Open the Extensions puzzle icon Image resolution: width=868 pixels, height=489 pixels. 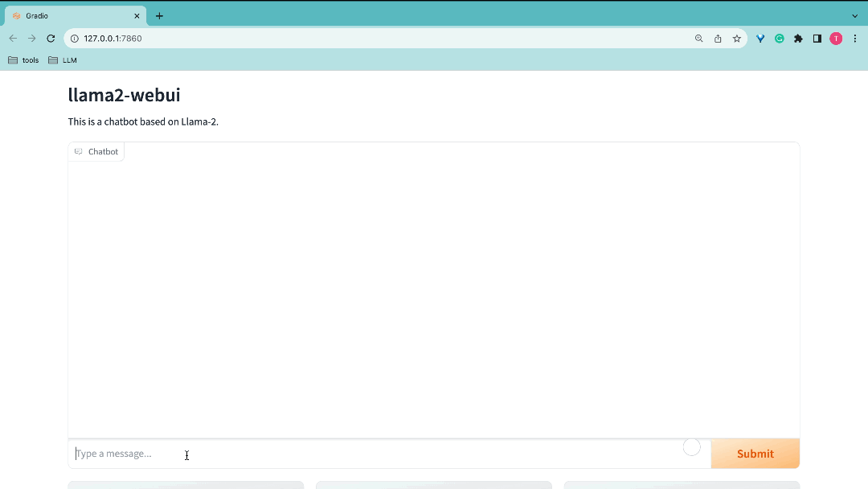coord(798,39)
